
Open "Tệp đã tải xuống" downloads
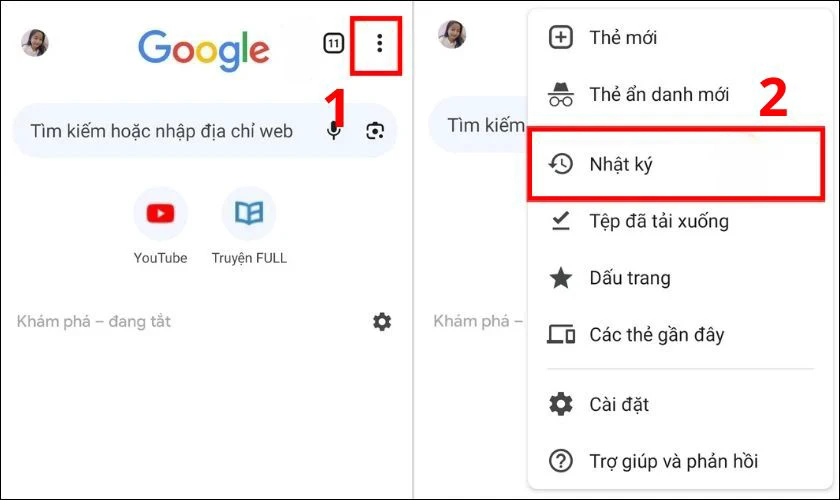coord(658,221)
